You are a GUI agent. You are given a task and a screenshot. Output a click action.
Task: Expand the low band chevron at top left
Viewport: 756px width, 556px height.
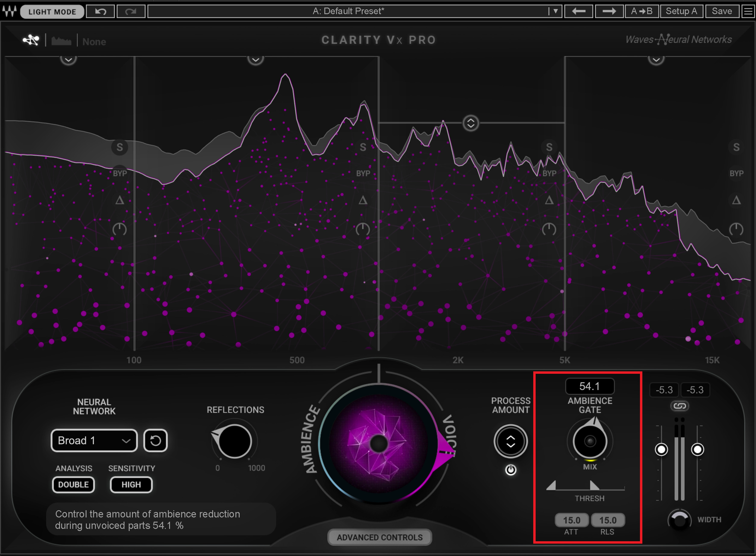(x=68, y=60)
